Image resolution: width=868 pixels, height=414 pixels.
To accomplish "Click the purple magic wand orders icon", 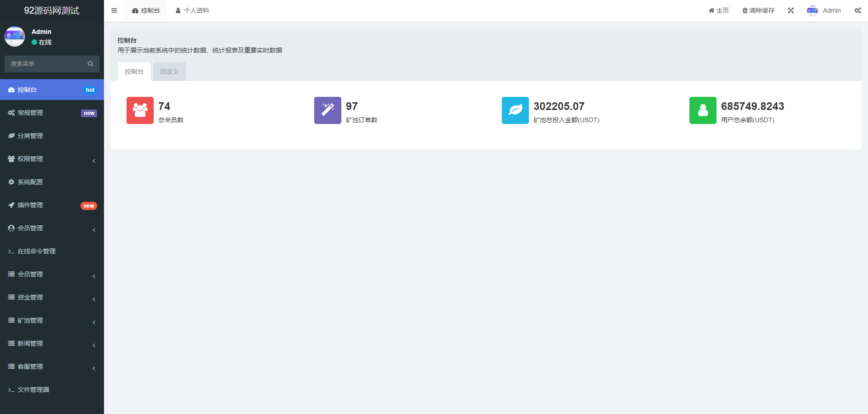I will click(328, 110).
